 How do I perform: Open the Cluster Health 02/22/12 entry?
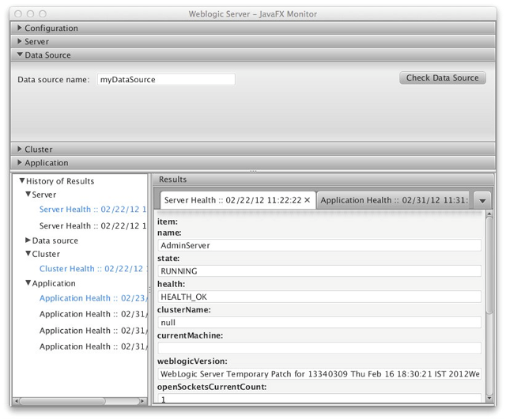point(93,269)
